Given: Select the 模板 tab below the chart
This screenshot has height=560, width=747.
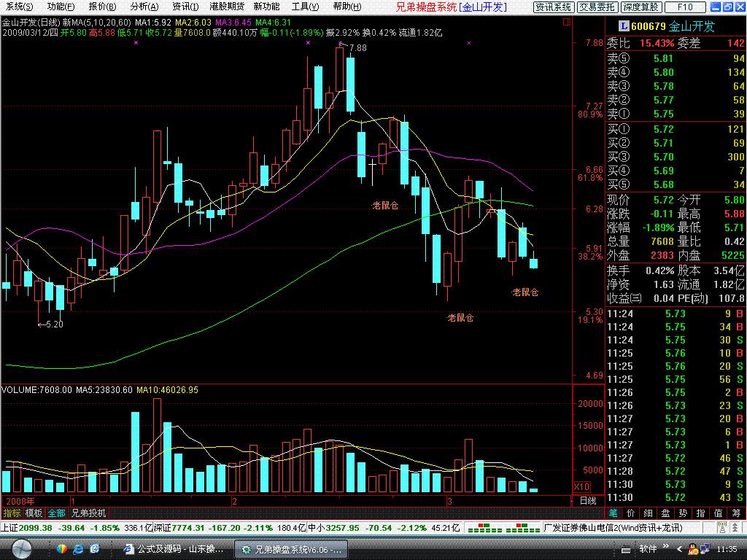Looking at the screenshot, I should point(34,513).
